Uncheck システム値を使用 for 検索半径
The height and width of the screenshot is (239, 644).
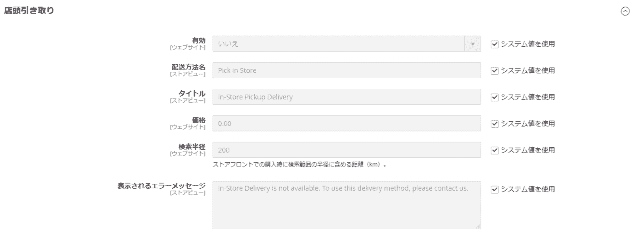pos(495,150)
